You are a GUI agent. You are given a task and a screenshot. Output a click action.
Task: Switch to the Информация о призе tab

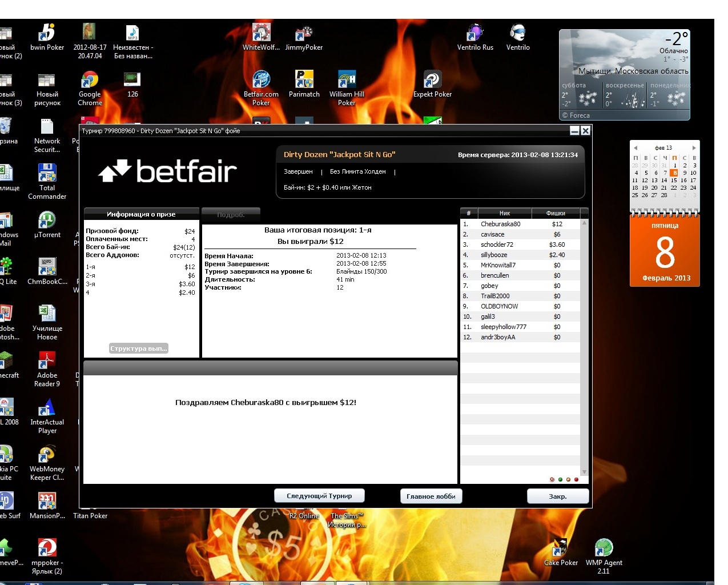141,214
